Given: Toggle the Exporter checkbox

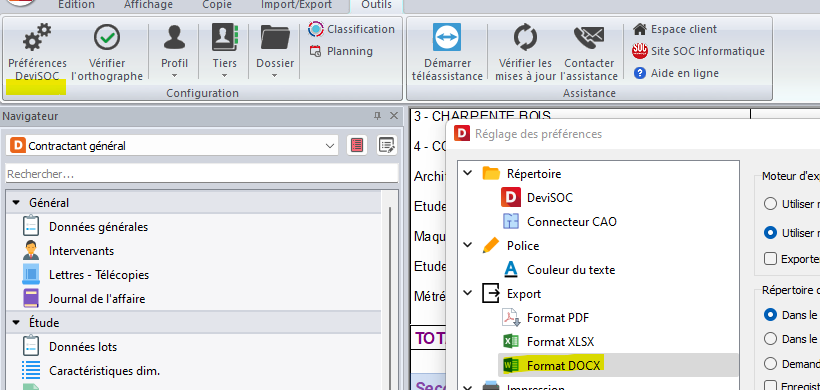Looking at the screenshot, I should pyautogui.click(x=770, y=258).
